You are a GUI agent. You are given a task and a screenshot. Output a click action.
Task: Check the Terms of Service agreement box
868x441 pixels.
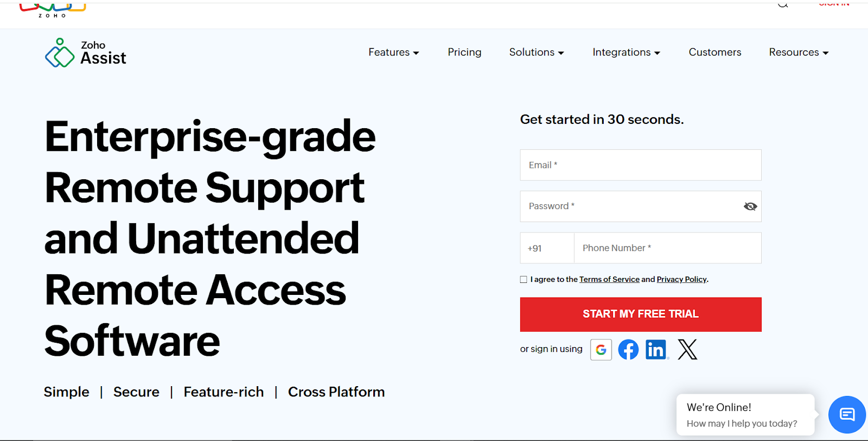(x=524, y=280)
